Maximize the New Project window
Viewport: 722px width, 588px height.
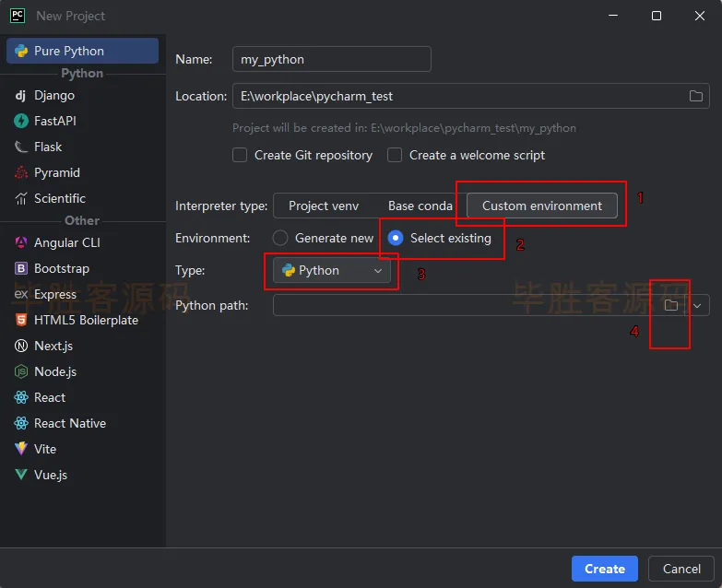657,16
